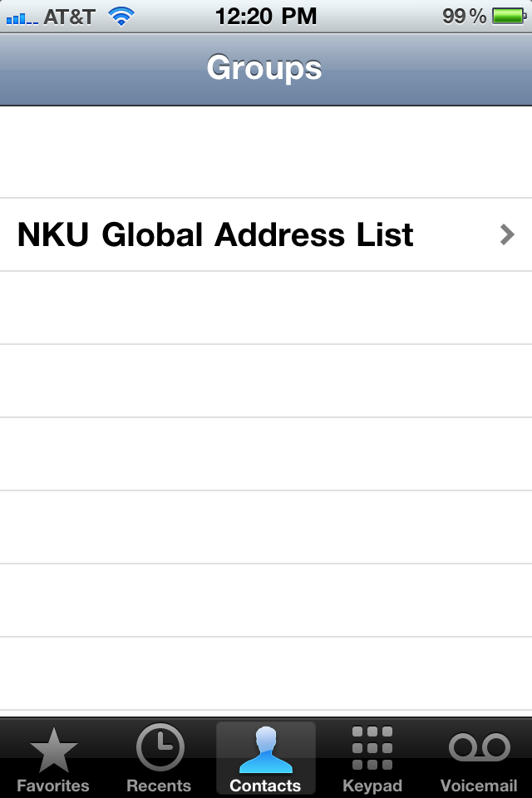
Task: Switch to the Voicemail tab label
Action: pos(479,786)
